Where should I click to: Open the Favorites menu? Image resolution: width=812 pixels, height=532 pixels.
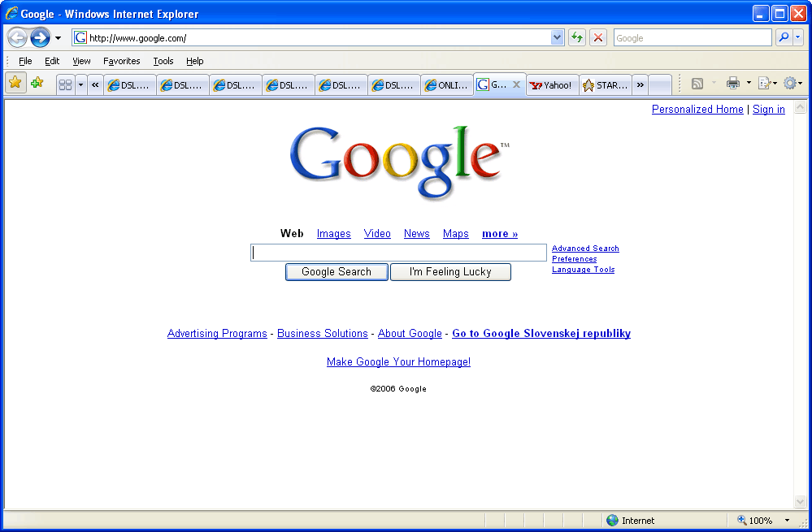coord(122,61)
